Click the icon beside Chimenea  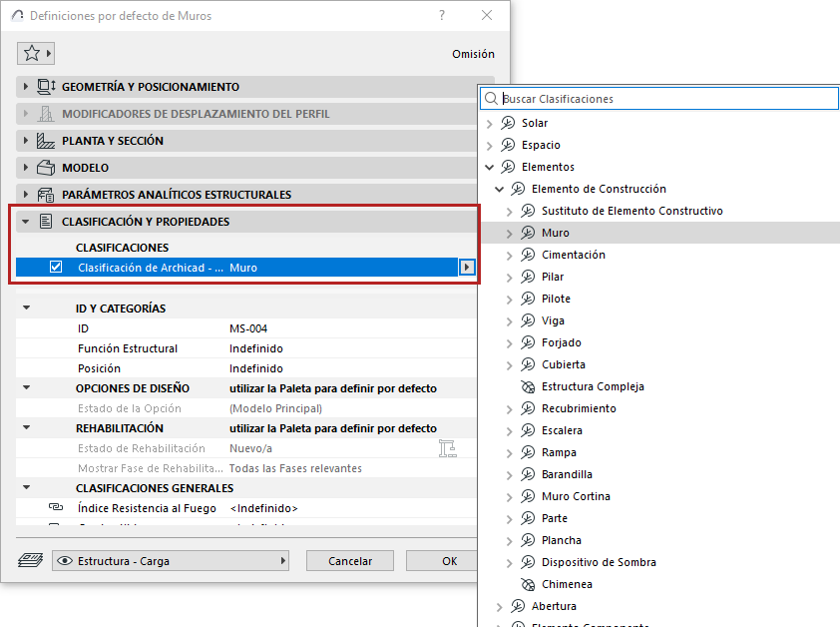(528, 585)
